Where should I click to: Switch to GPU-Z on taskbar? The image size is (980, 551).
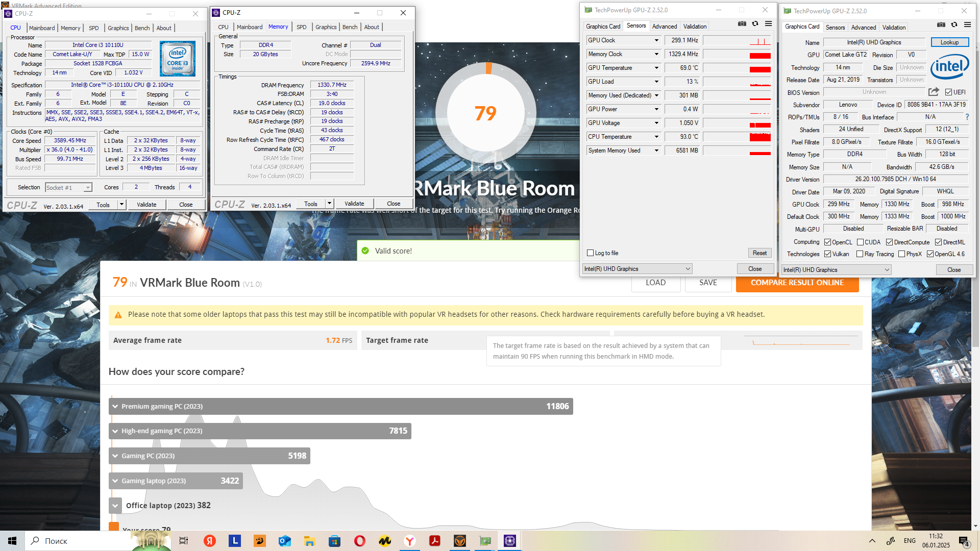(485, 541)
